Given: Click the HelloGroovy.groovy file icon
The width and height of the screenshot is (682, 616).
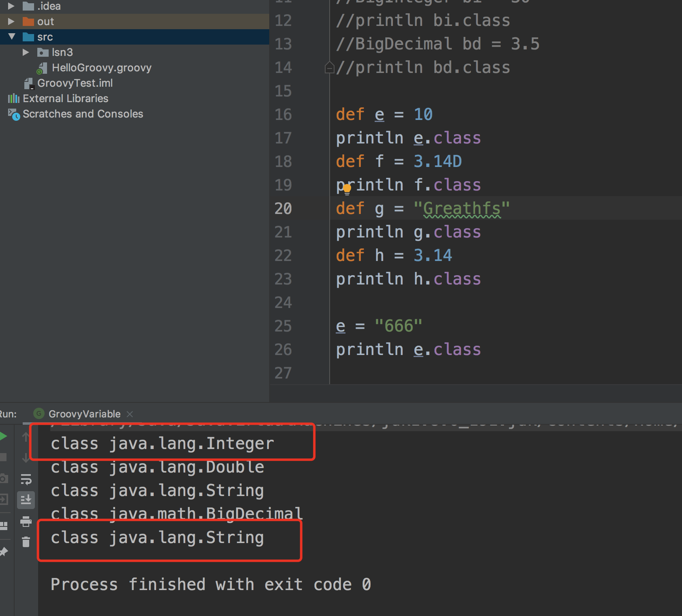Looking at the screenshot, I should click(42, 68).
